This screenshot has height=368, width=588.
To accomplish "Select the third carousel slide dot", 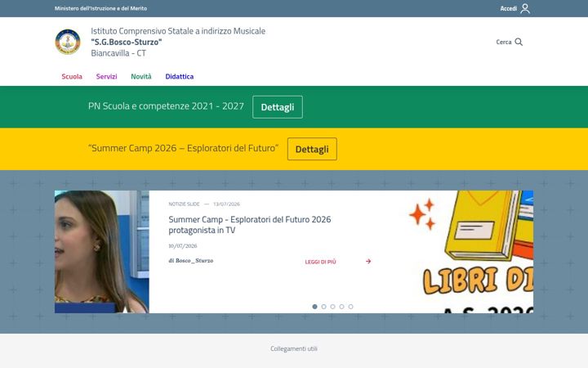I will click(x=332, y=307).
